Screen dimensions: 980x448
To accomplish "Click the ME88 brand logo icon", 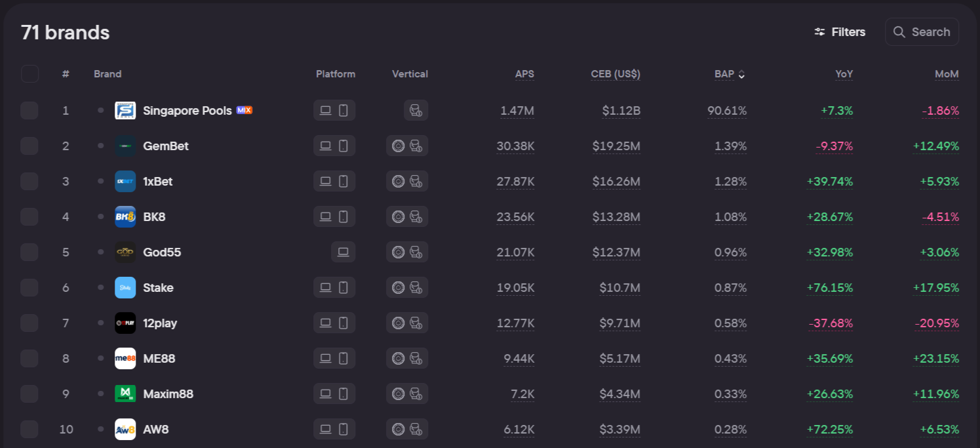I will click(x=125, y=358).
